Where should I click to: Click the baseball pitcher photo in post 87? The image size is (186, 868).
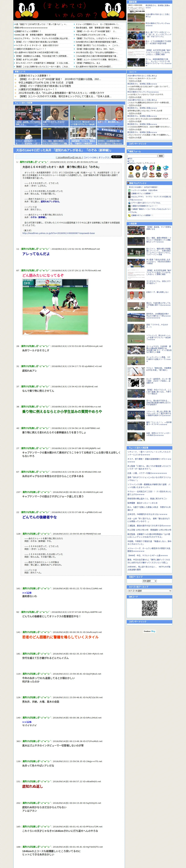pyautogui.click(x=55, y=307)
